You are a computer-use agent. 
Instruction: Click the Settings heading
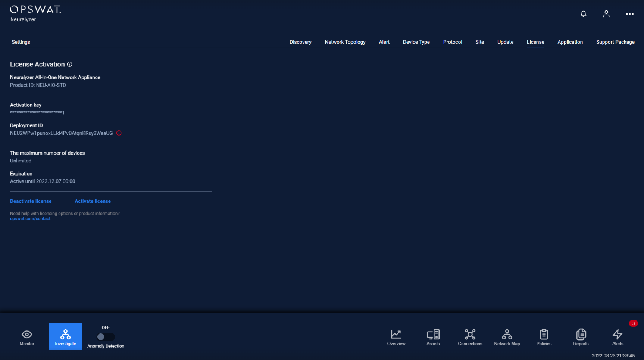[21, 42]
